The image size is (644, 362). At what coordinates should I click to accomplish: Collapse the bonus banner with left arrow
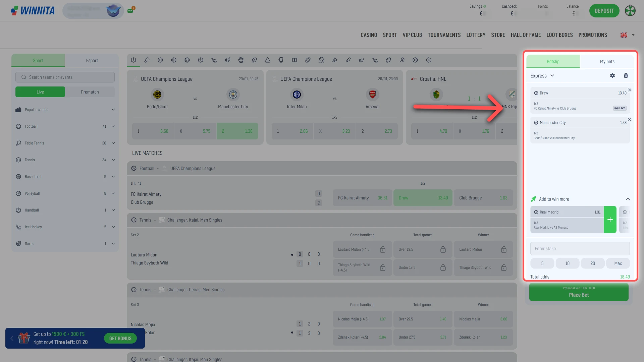coord(12,338)
